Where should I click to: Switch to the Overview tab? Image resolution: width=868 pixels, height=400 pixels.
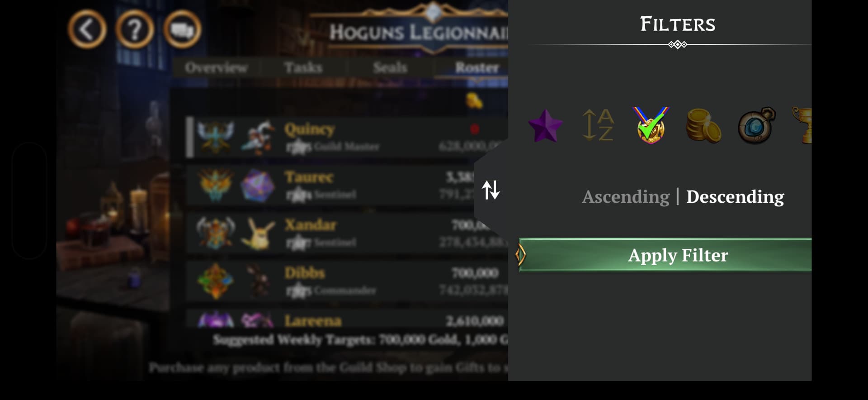point(216,68)
